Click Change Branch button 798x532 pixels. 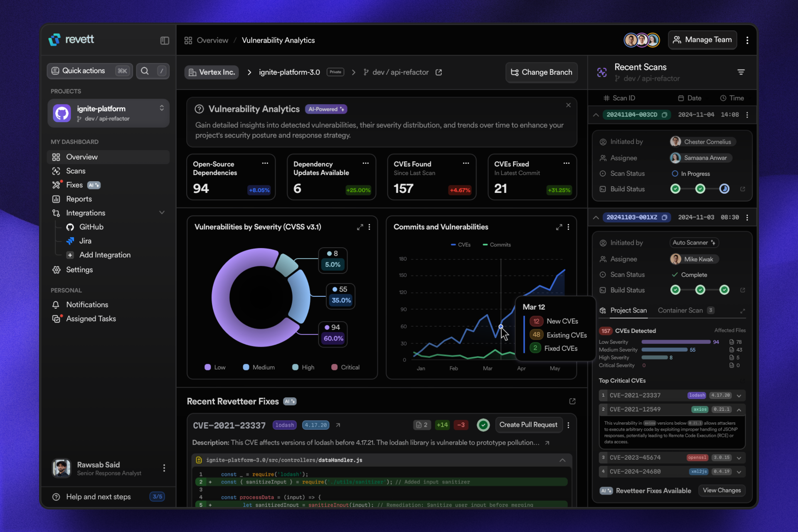(x=541, y=72)
